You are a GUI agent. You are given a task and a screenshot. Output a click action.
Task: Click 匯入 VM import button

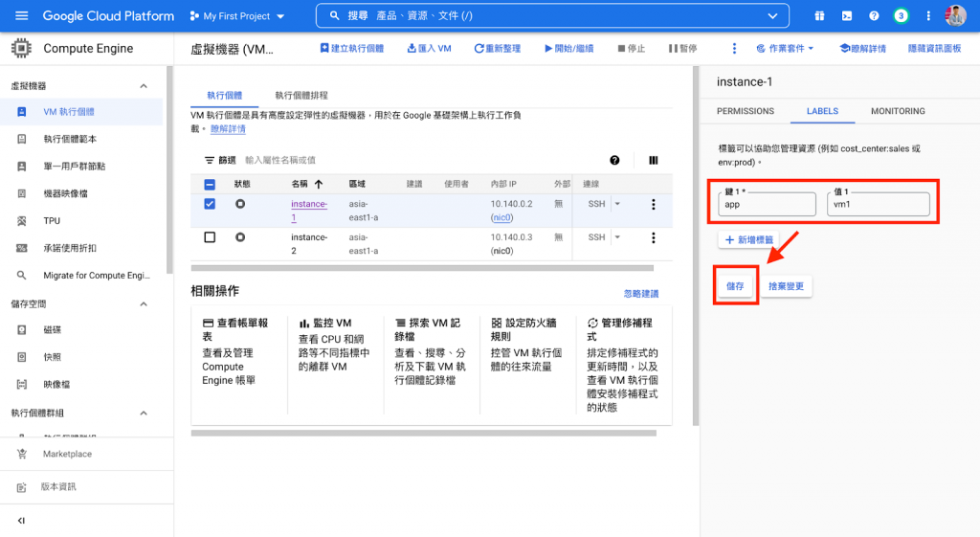click(x=429, y=48)
